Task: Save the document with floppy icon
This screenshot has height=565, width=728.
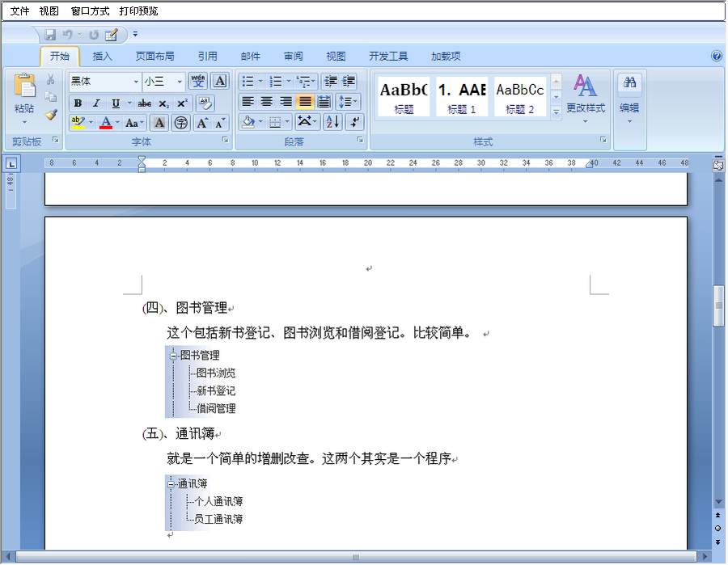Action: [50, 35]
